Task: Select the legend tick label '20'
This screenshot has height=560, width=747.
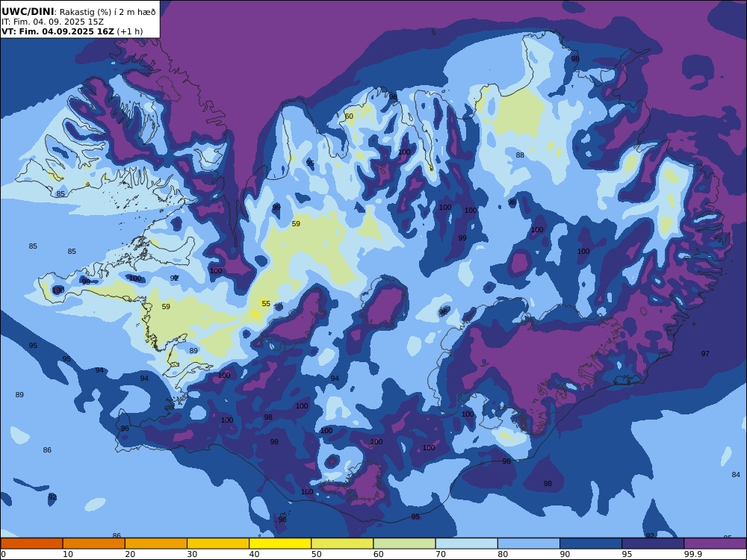Action: [130, 554]
